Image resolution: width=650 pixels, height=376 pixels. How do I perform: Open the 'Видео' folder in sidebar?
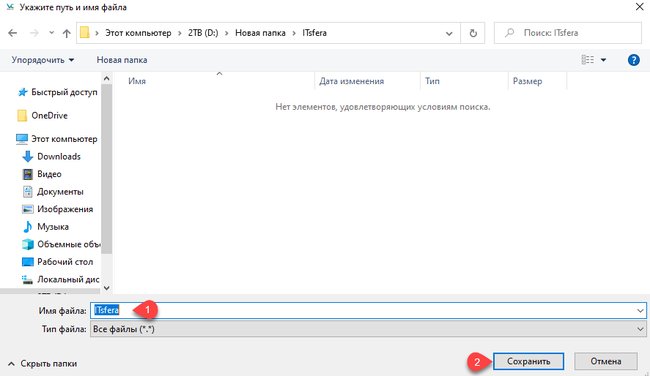49,174
